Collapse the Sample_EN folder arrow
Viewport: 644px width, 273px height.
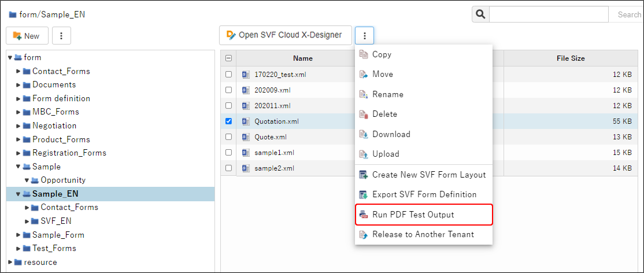18,194
